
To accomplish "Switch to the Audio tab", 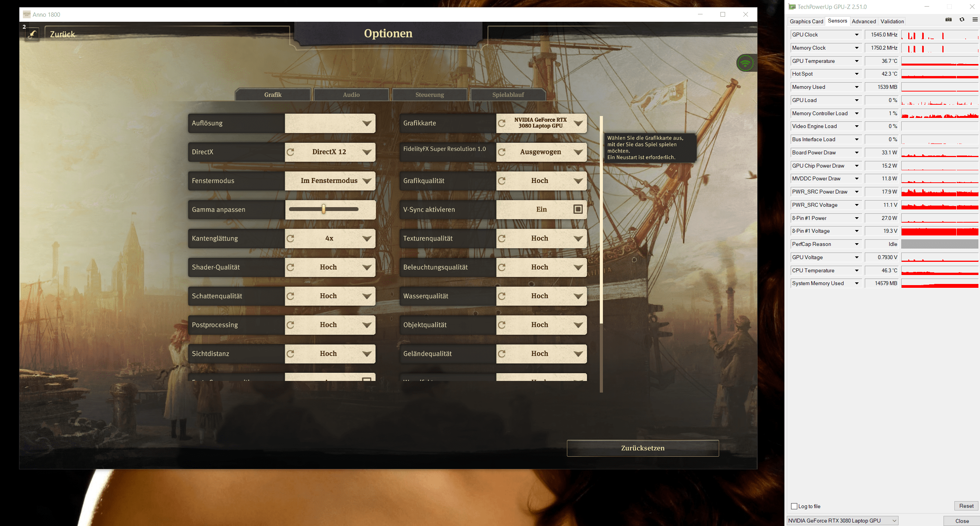I will point(351,95).
